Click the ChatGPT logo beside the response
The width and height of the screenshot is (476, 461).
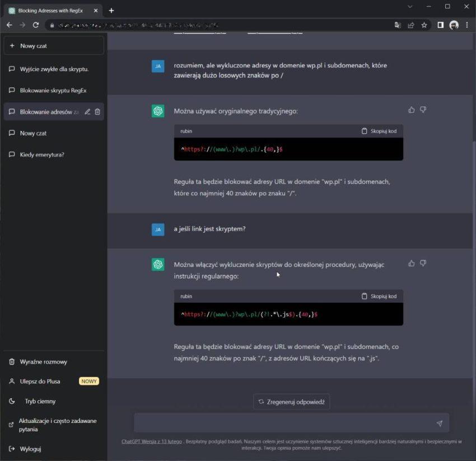[157, 110]
